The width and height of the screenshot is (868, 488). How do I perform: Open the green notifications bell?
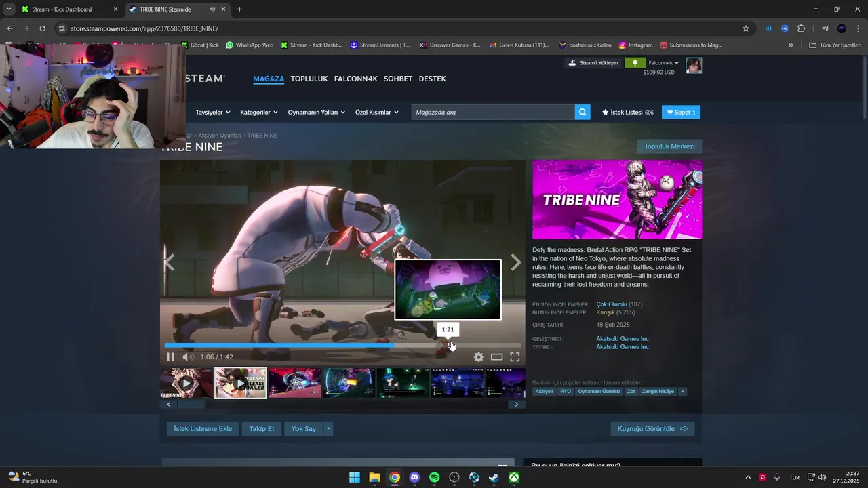pos(635,63)
